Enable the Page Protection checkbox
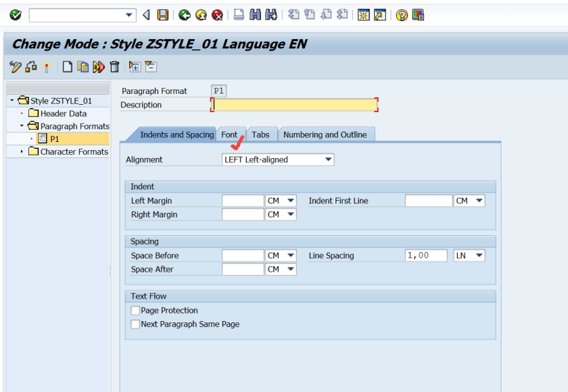This screenshot has height=392, width=568. (135, 311)
